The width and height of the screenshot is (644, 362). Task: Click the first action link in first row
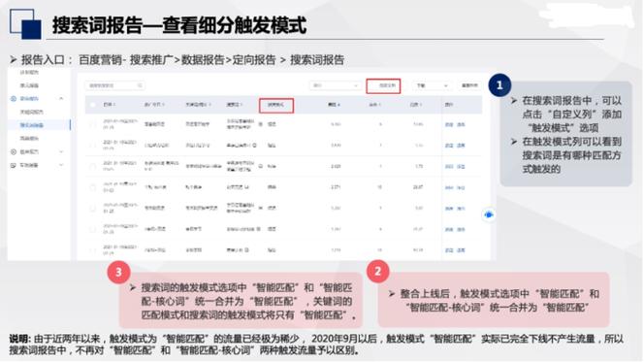point(449,124)
